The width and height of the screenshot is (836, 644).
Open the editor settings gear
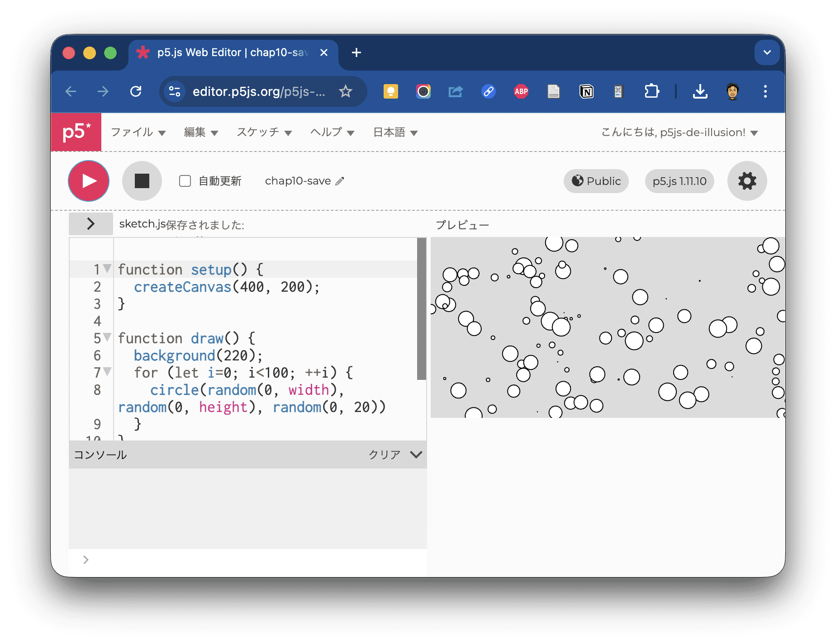point(747,181)
